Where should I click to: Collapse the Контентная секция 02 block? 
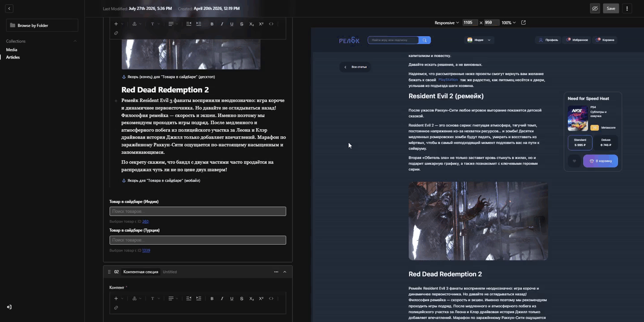tap(285, 272)
